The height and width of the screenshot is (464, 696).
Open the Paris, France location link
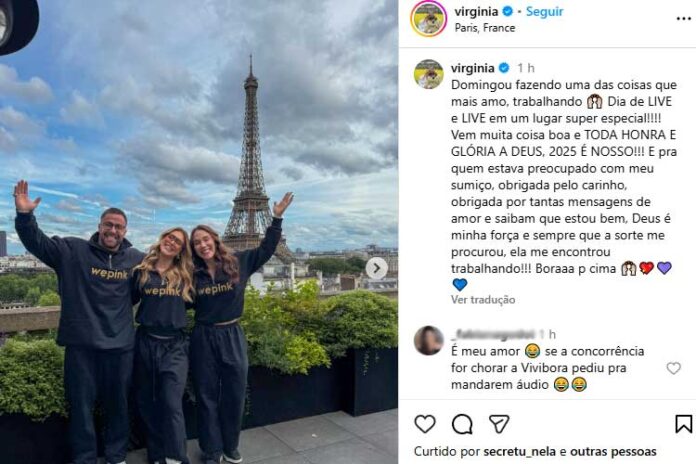click(485, 28)
